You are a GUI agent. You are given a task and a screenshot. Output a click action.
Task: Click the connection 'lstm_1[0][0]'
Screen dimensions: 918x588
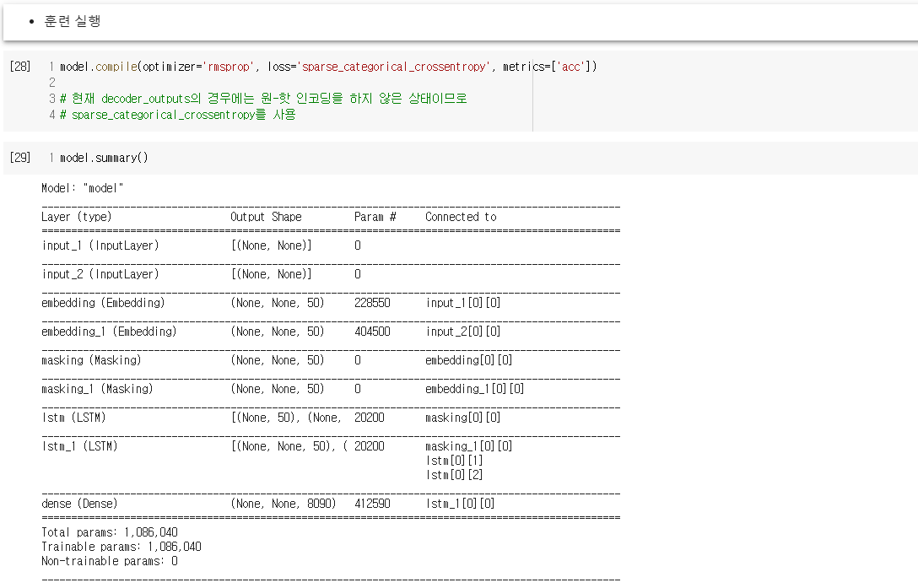tap(460, 504)
